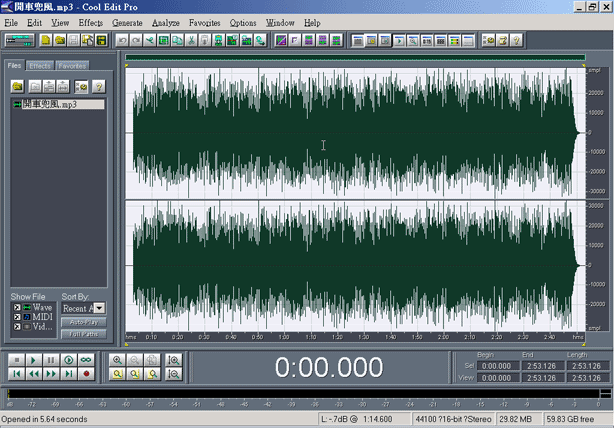
Task: Click "29.82 MB" in status bar
Action: 515,419
